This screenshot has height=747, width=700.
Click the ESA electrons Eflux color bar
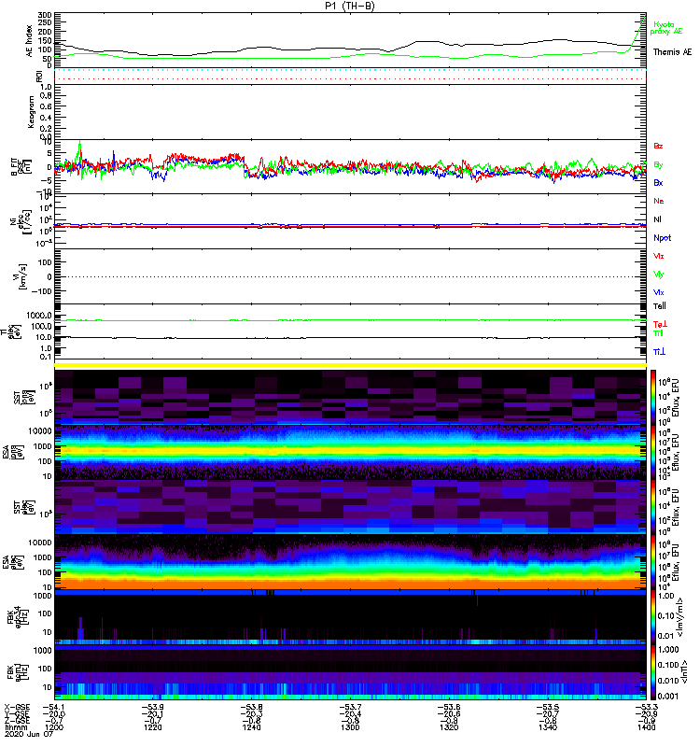point(653,562)
